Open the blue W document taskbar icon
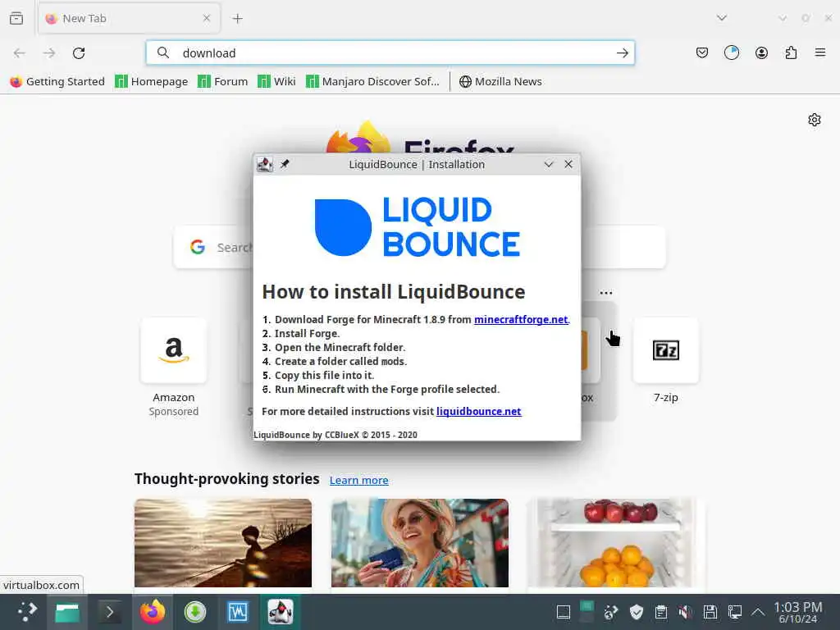Viewport: 840px width, 630px height. [237, 612]
